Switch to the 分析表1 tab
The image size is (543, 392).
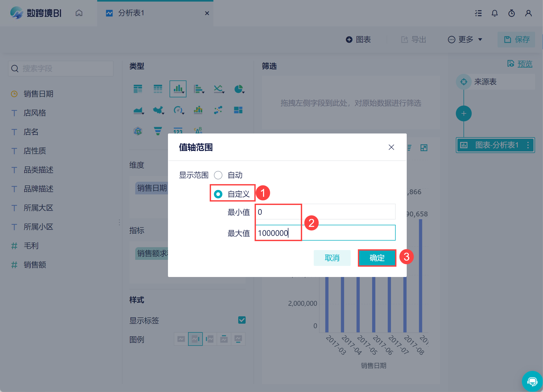(131, 13)
